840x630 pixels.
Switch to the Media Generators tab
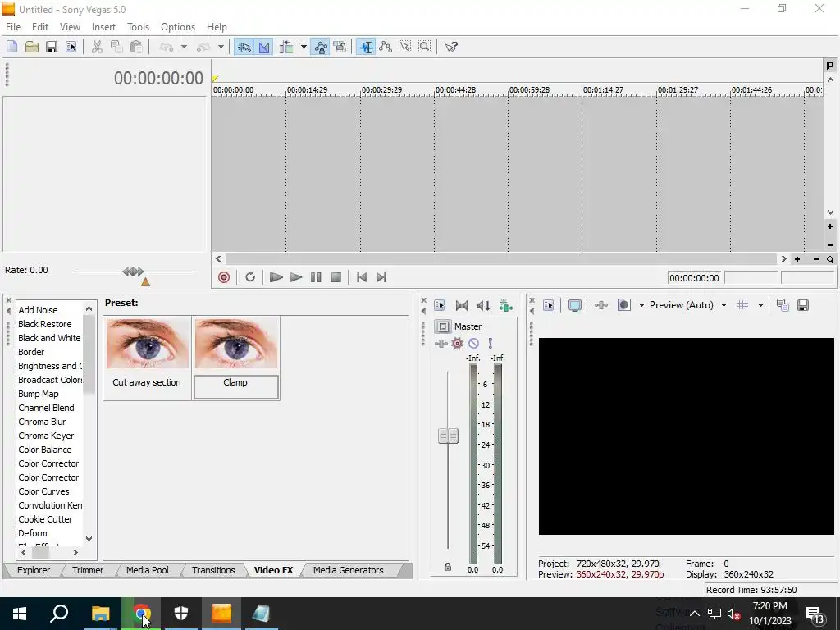tap(348, 570)
